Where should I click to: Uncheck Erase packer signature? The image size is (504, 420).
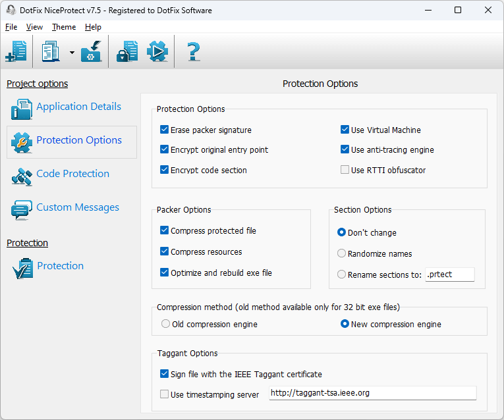(x=164, y=130)
